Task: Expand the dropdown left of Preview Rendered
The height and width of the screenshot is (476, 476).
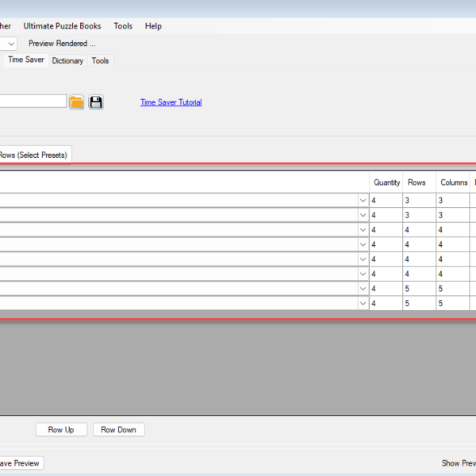Action: [11, 44]
